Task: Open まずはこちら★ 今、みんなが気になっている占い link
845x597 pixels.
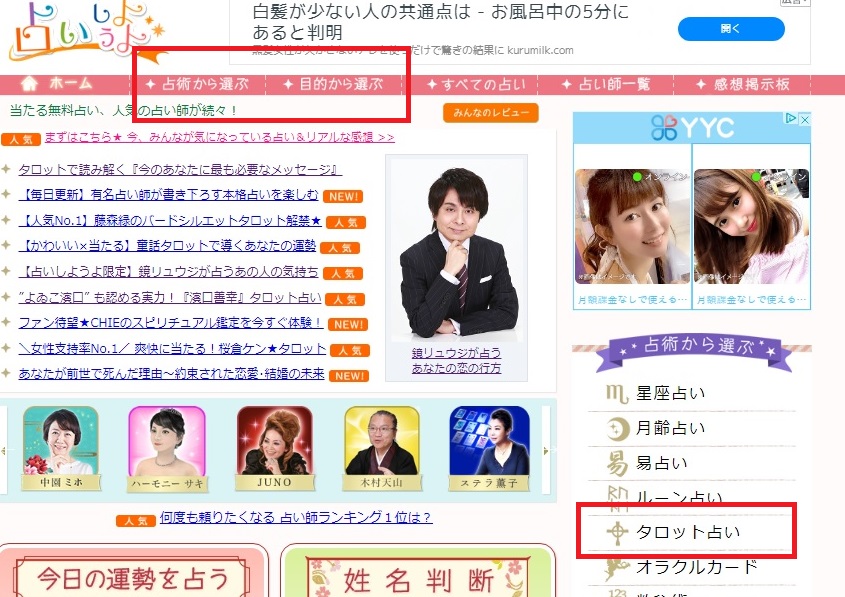Action: click(219, 137)
